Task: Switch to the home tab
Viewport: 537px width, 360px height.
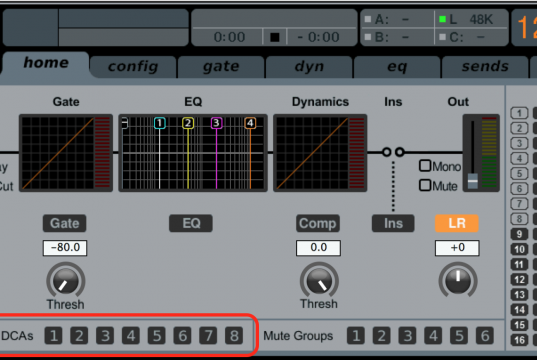Action: (46, 64)
